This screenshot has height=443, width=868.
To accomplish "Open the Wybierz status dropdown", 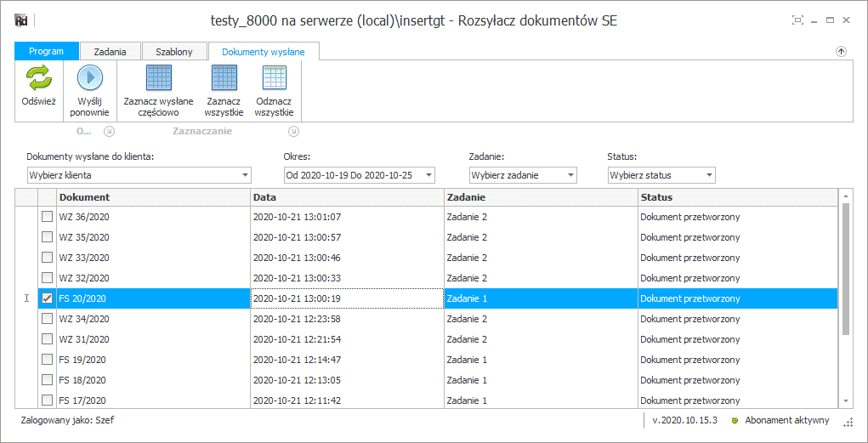I will click(661, 175).
